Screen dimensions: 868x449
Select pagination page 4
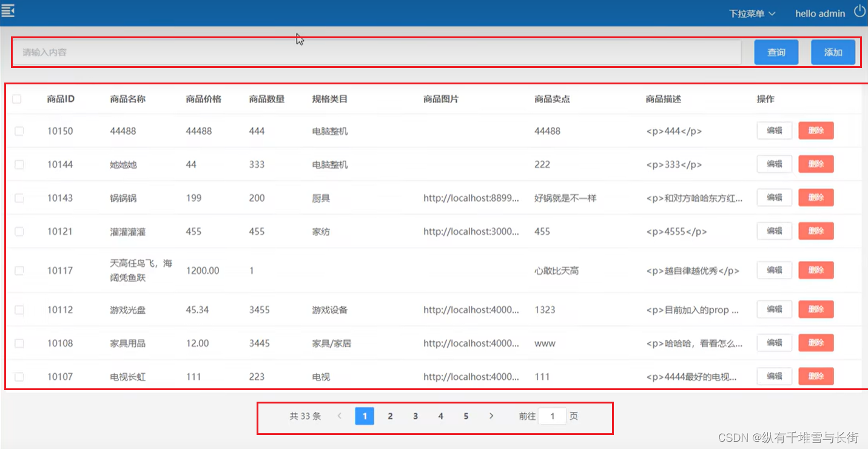click(440, 416)
